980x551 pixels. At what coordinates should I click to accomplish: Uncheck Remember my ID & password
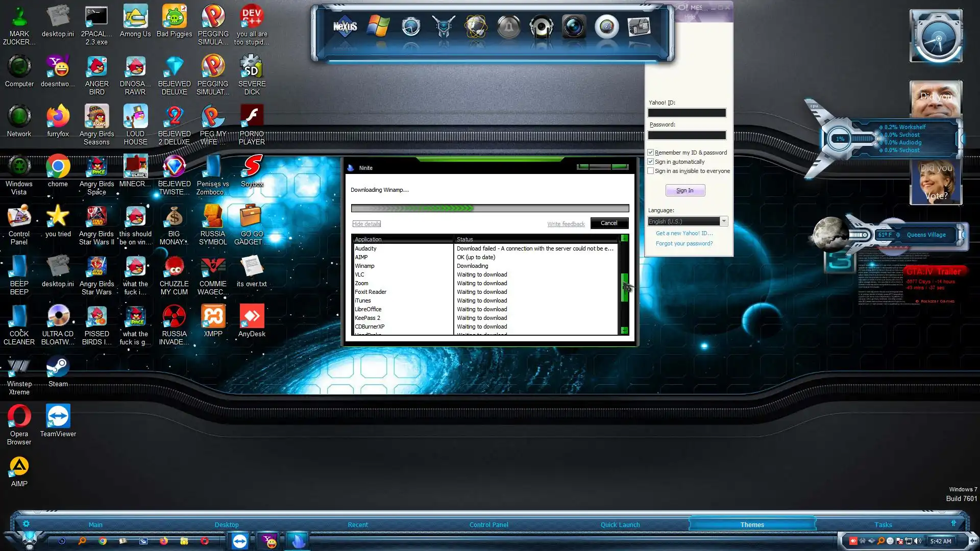pyautogui.click(x=651, y=153)
